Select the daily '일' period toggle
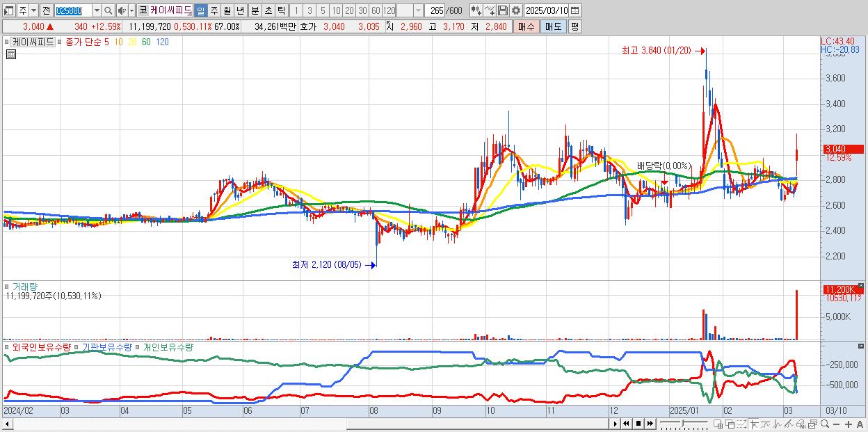The image size is (868, 432). [x=200, y=10]
